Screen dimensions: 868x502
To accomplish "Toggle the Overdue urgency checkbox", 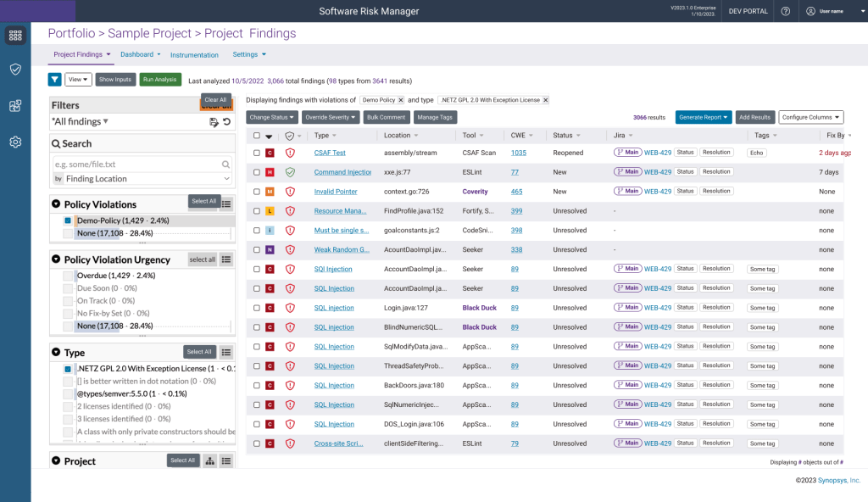I will (x=68, y=276).
